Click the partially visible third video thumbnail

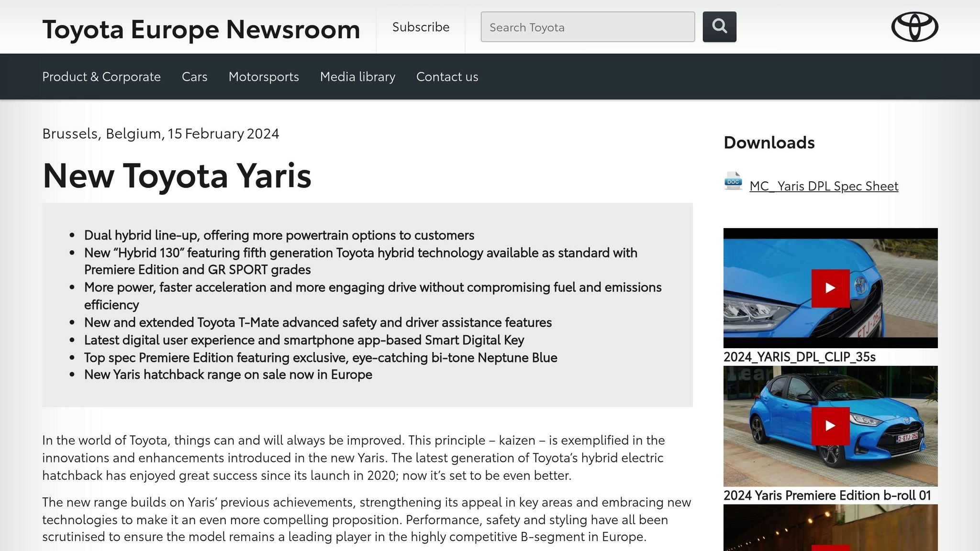click(830, 526)
